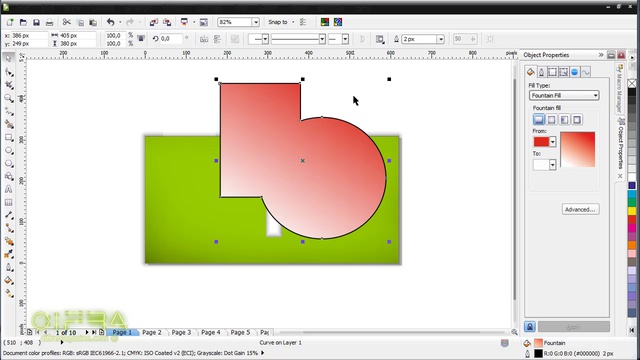The image size is (640, 360).
Task: Open the Fill Type dropdown
Action: point(564,96)
